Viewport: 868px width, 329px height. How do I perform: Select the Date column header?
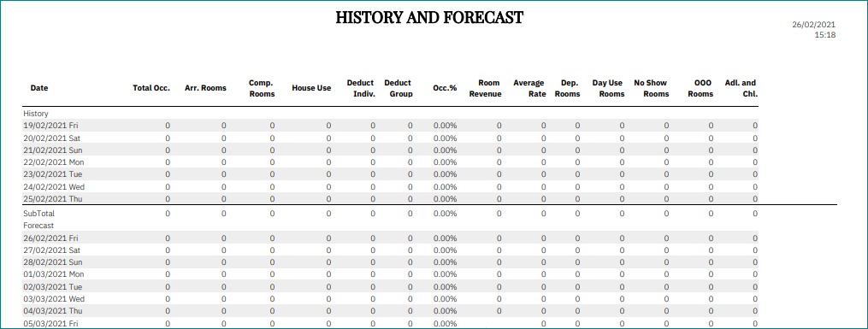coord(39,88)
